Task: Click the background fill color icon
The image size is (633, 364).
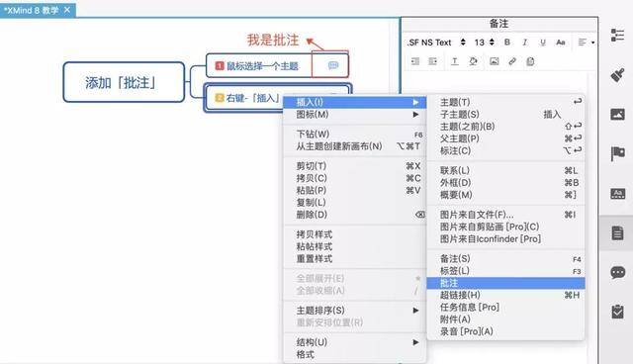Action: [473, 61]
